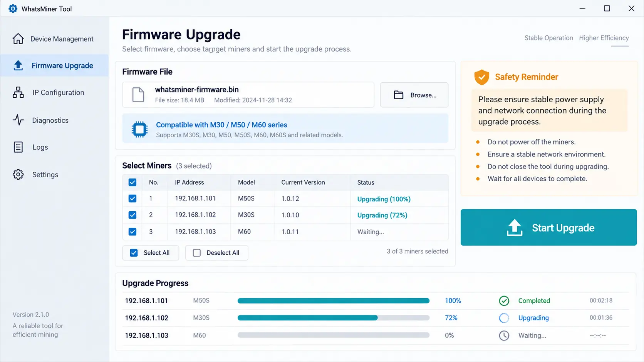Select the Higher Efficiency tab
This screenshot has width=644, height=362.
604,38
